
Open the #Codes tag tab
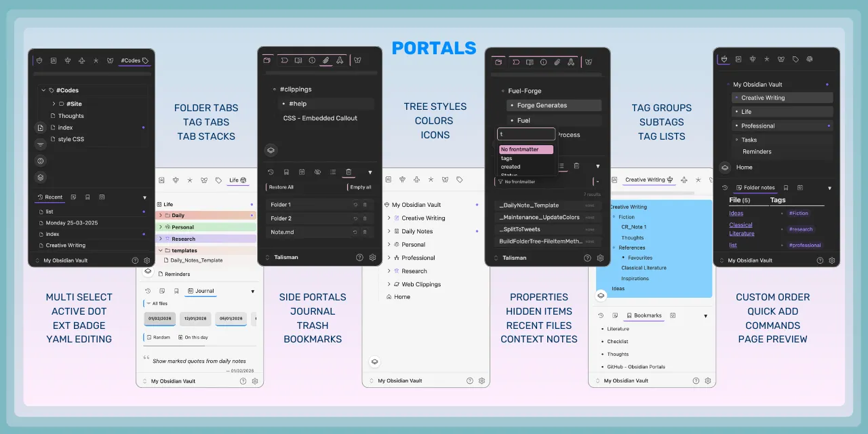[134, 60]
